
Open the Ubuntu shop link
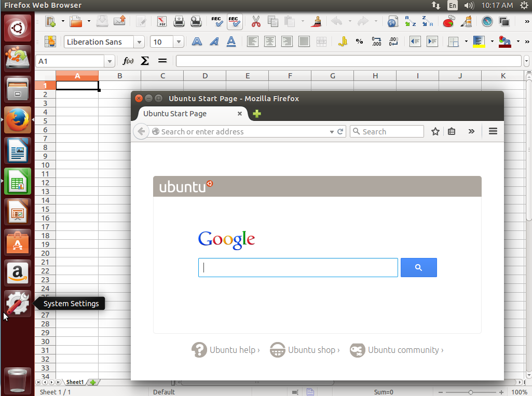[305, 350]
